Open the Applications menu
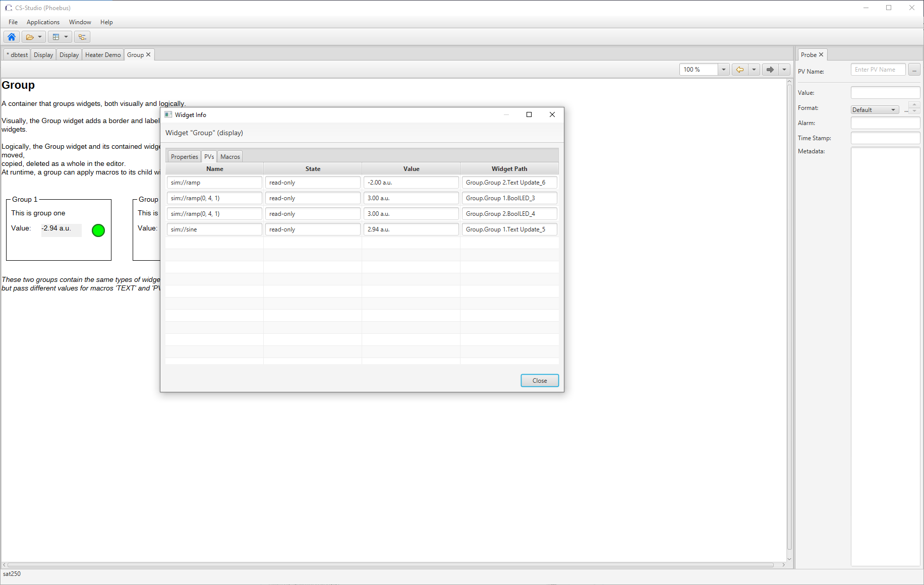This screenshot has height=585, width=924. (x=43, y=22)
